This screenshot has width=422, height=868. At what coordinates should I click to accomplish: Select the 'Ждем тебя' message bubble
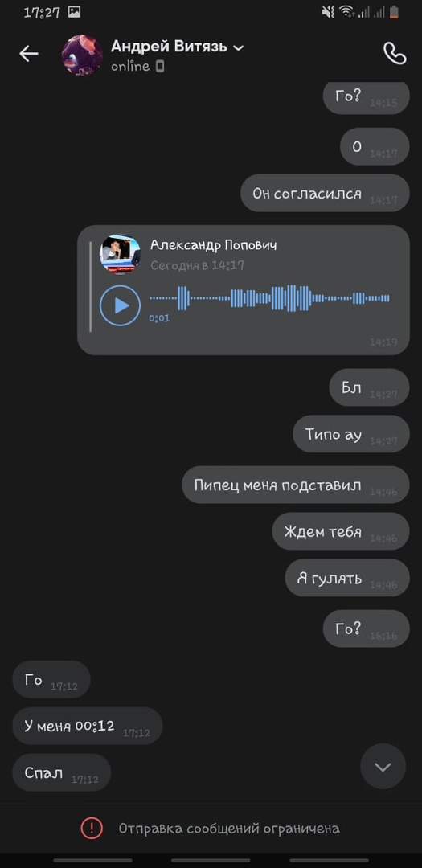pos(341,531)
